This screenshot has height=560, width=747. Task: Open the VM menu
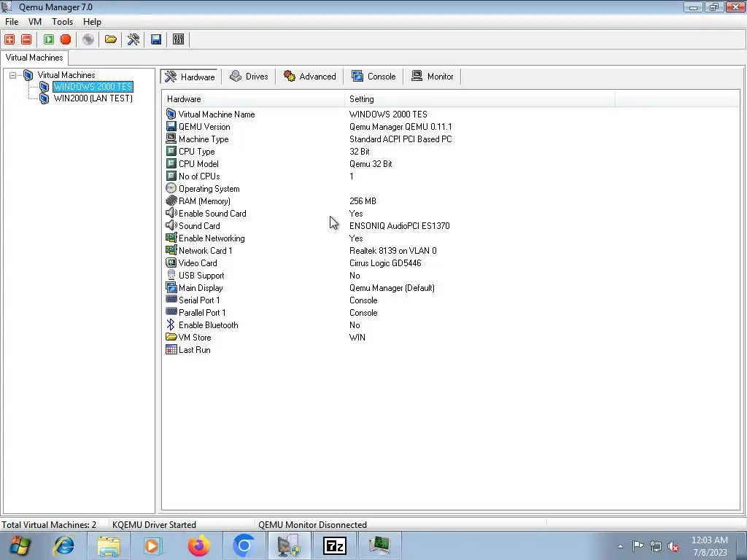click(x=35, y=22)
